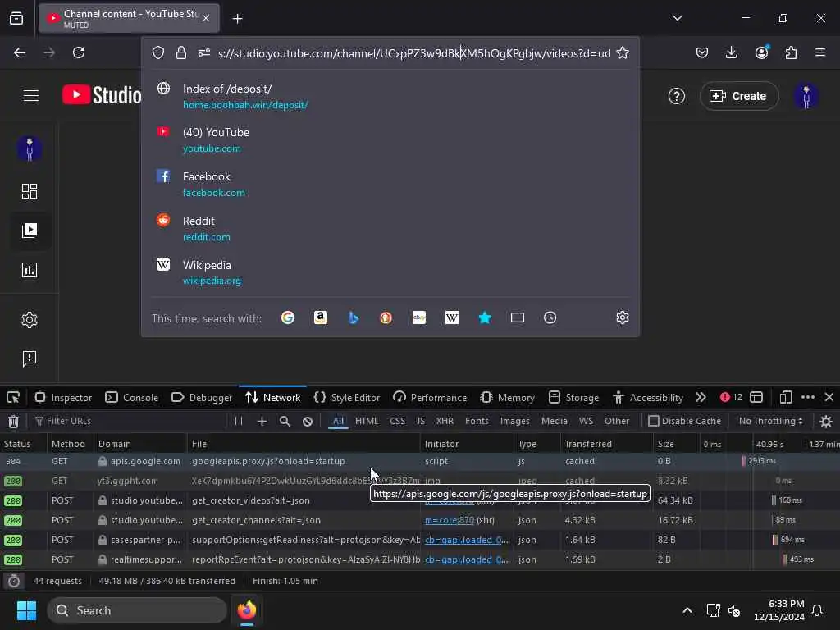Open the network search magnifier
Viewport: 840px width, 630px height.
(x=285, y=421)
